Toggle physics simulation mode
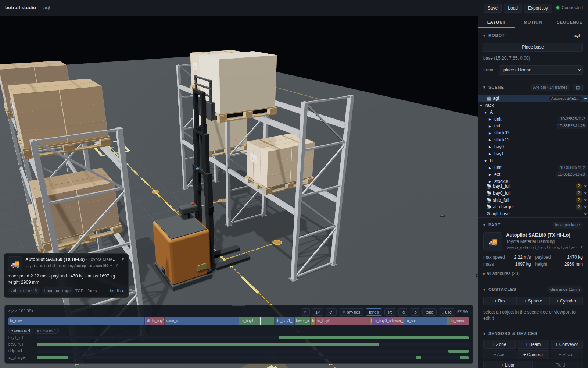 point(351,312)
